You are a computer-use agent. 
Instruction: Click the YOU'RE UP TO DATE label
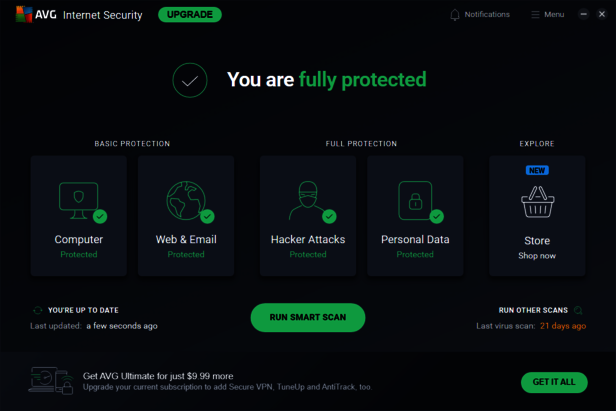(x=83, y=311)
